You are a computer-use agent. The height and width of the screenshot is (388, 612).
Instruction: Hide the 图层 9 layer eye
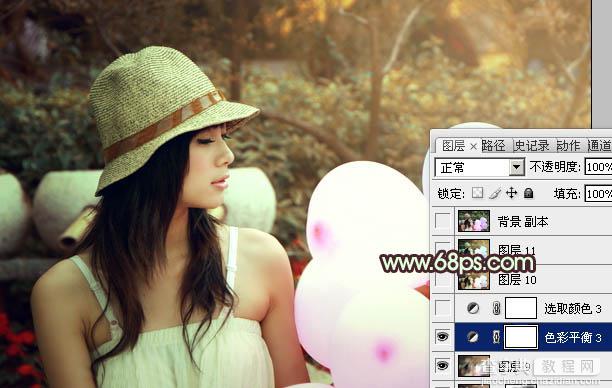[x=442, y=365]
